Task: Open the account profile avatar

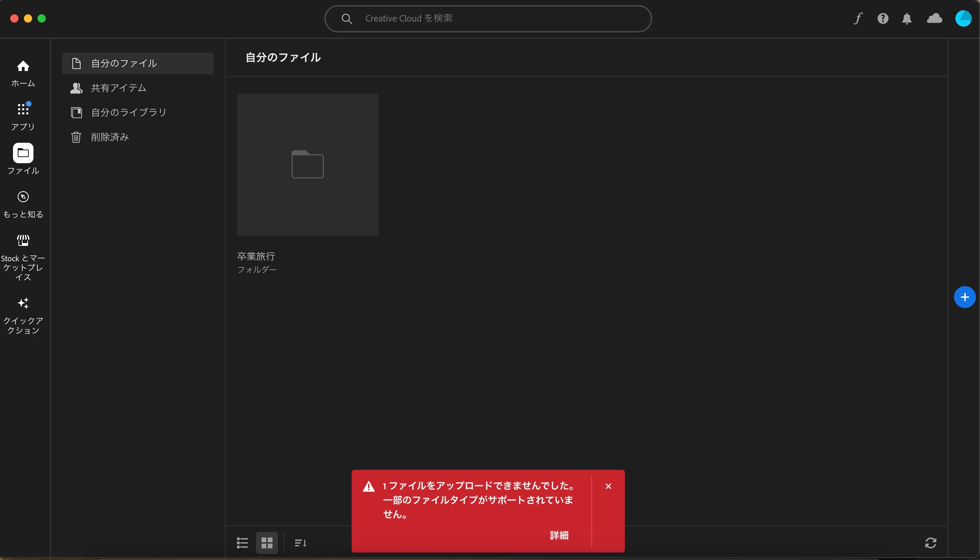Action: [963, 18]
